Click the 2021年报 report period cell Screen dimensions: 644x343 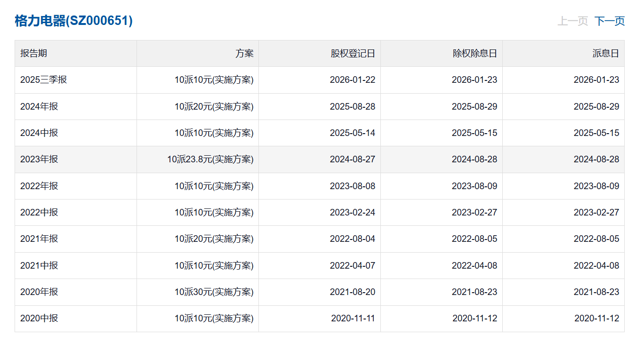[39, 239]
